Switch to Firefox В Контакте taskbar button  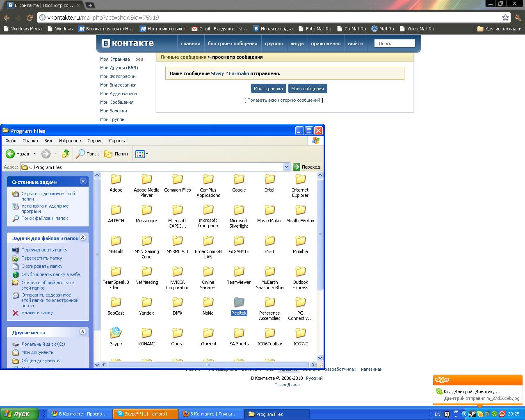[211, 414]
